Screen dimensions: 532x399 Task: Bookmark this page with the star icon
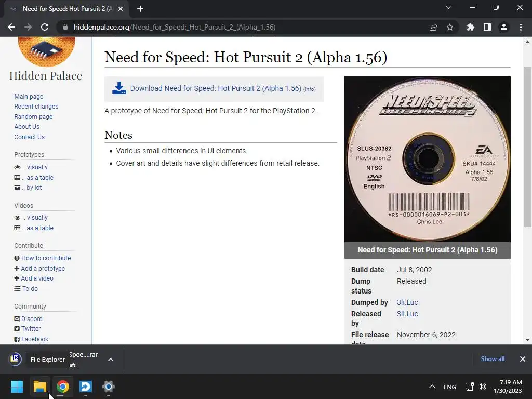tap(449, 27)
